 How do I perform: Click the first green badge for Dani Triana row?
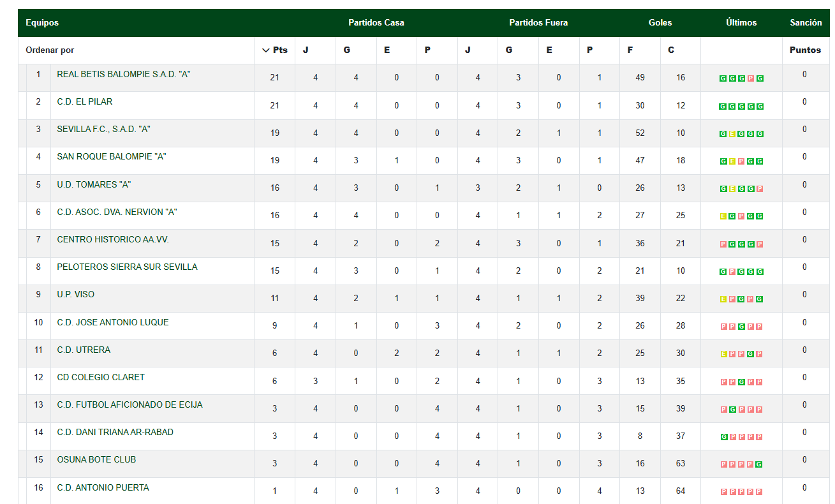[723, 437]
